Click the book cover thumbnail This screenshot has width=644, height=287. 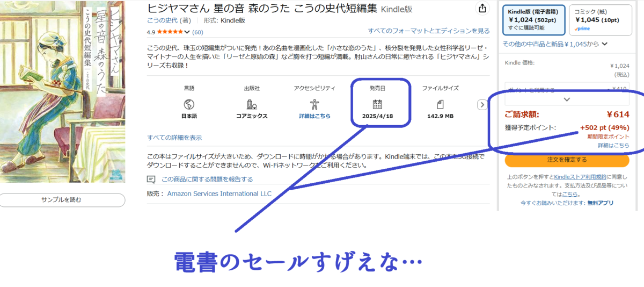pyautogui.click(x=63, y=91)
